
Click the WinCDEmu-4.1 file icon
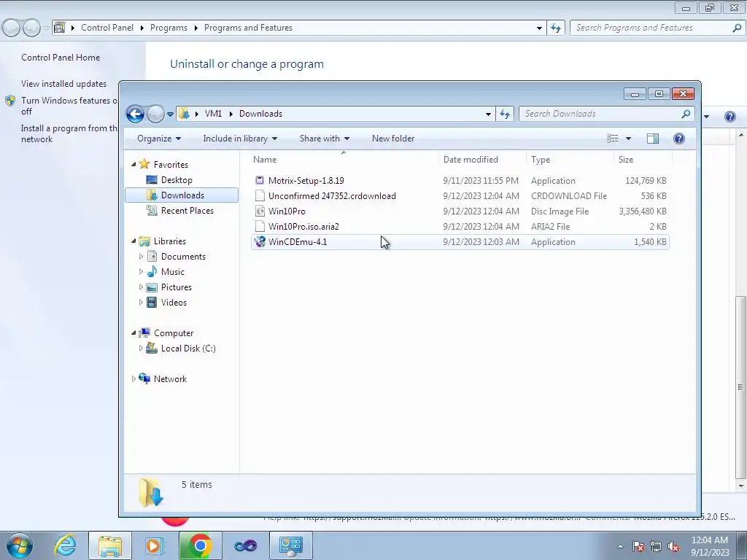pos(260,242)
